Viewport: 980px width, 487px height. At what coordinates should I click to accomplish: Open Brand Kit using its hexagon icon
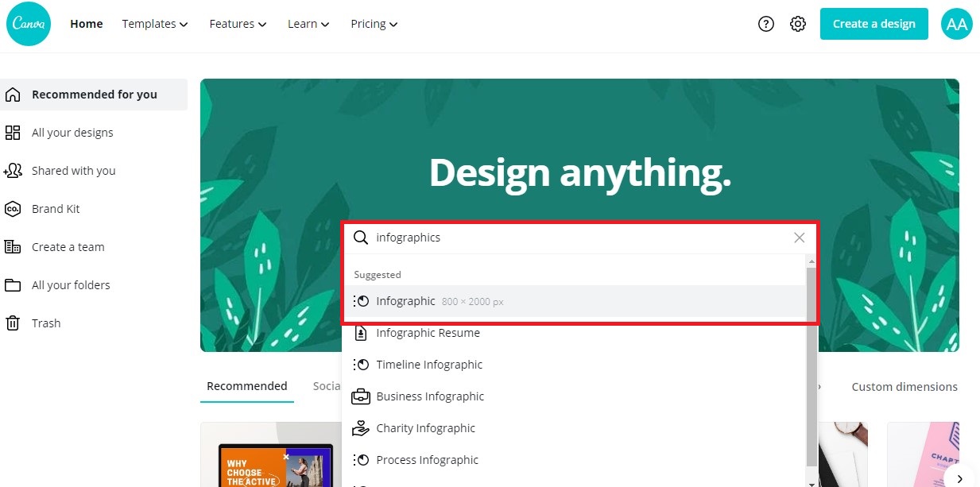click(14, 208)
